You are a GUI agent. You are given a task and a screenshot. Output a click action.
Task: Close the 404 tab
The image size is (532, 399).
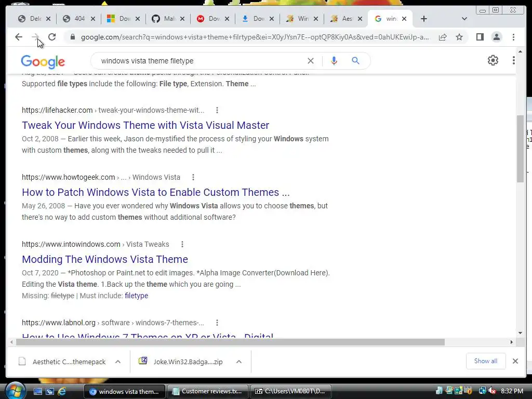pyautogui.click(x=92, y=19)
